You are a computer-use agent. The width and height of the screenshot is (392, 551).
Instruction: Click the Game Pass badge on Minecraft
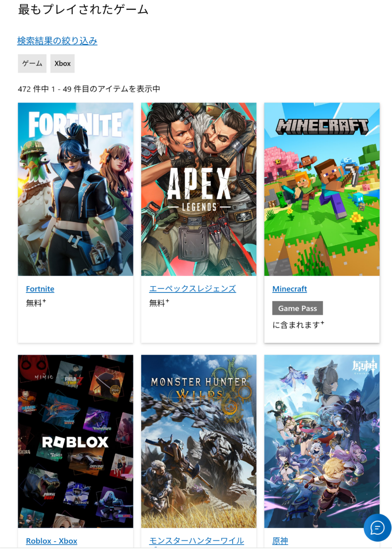298,308
